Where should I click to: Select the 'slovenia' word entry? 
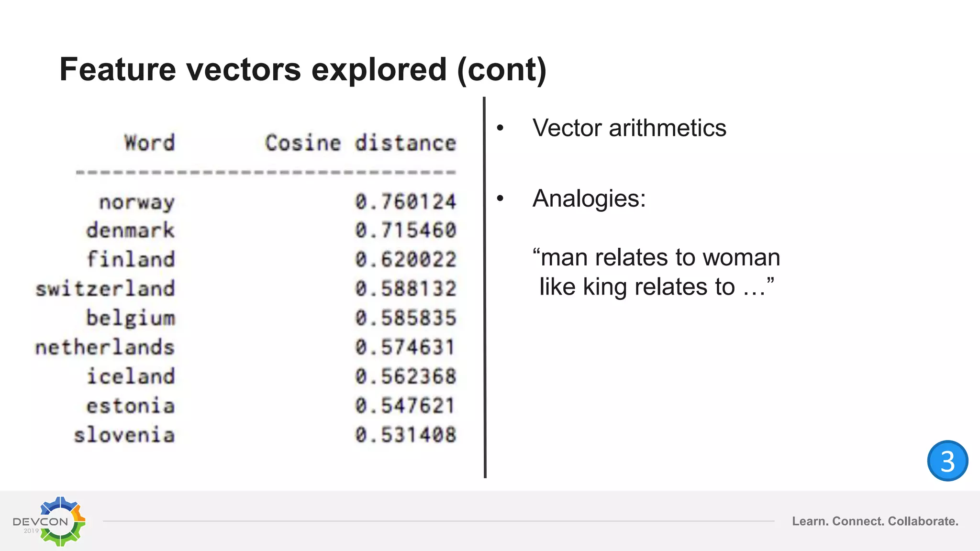click(124, 435)
